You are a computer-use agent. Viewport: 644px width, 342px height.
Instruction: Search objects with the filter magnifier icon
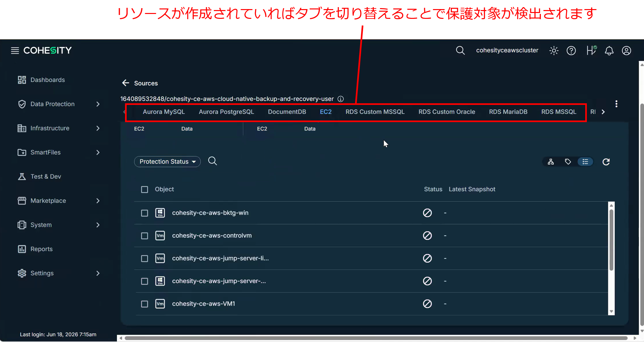coord(212,161)
